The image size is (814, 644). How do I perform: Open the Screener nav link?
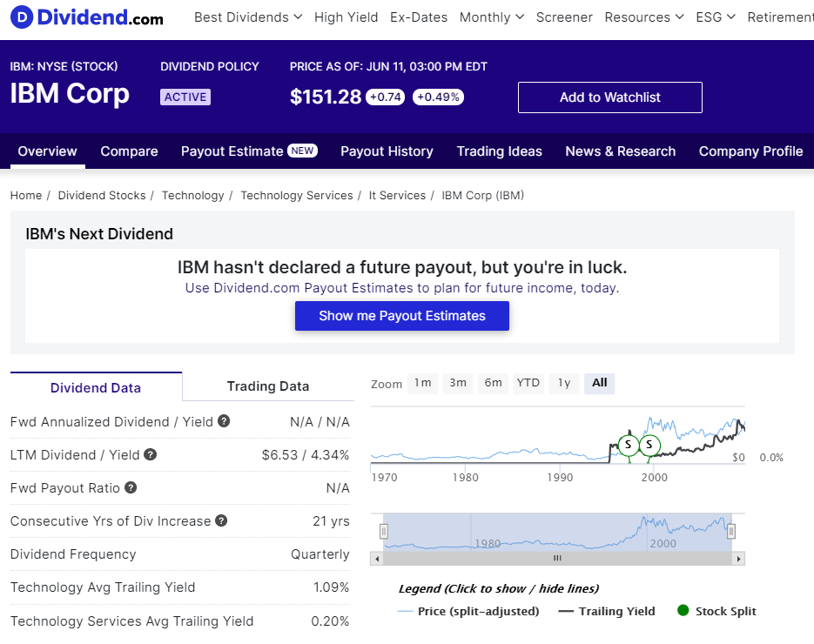tap(564, 17)
